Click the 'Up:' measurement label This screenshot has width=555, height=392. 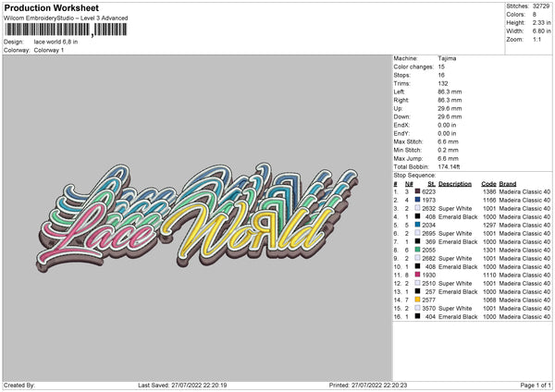coord(398,108)
